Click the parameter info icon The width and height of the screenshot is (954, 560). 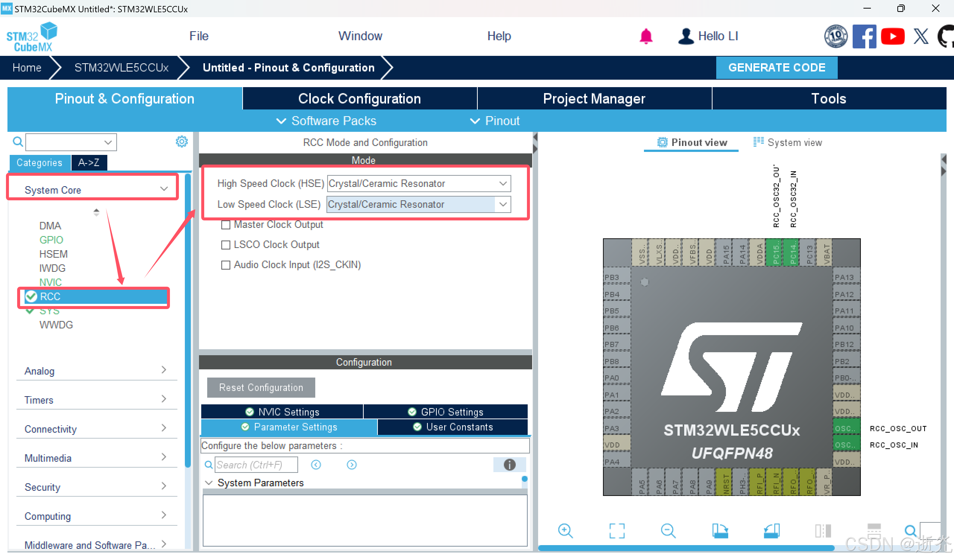coord(509,465)
